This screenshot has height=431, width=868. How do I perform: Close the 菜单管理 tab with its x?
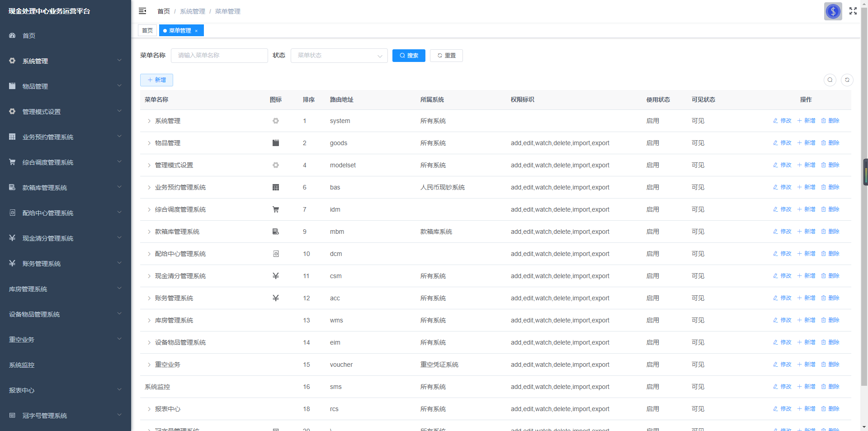196,31
